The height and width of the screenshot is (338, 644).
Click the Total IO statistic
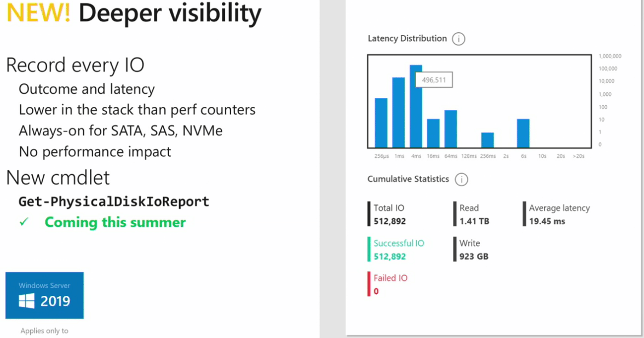coord(389,214)
